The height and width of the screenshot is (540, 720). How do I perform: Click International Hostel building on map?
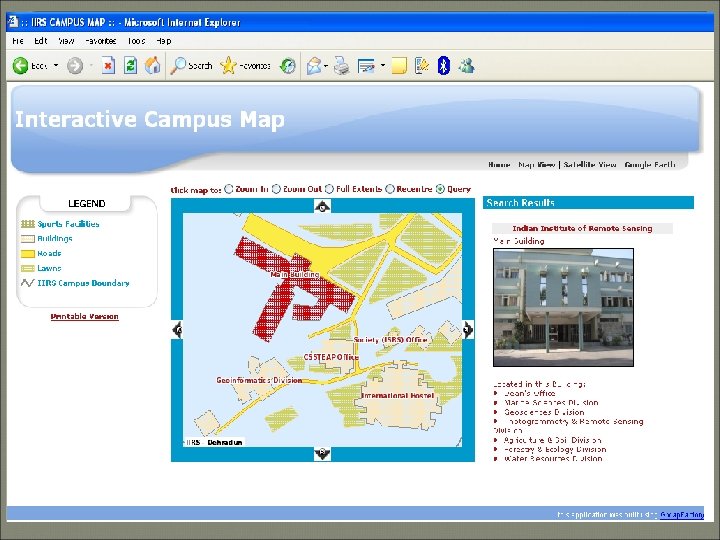pos(397,396)
